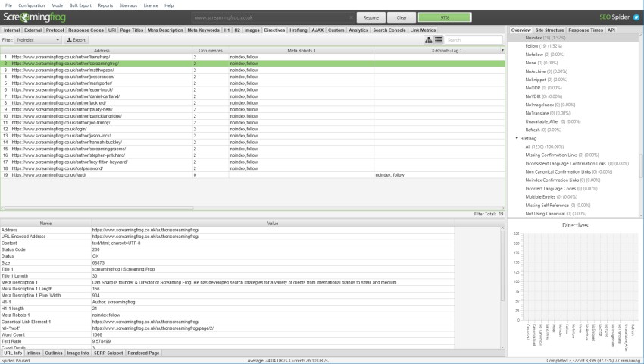Click the Screaming Frog logo
644x364 pixels.
[35, 17]
